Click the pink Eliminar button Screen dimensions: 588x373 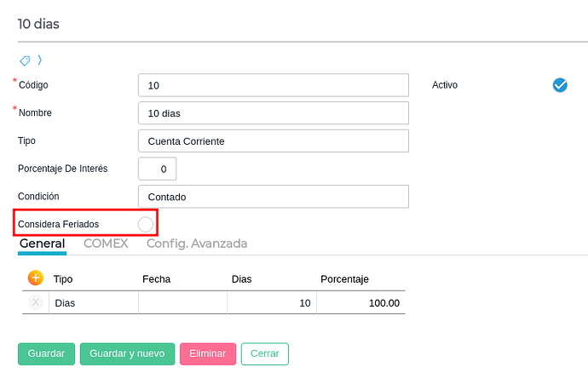207,353
